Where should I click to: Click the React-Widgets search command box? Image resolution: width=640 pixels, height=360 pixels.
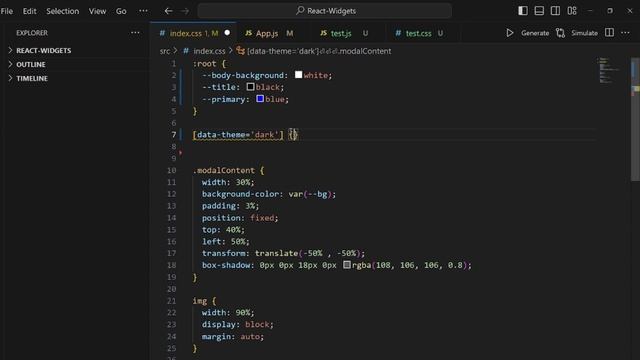click(325, 11)
